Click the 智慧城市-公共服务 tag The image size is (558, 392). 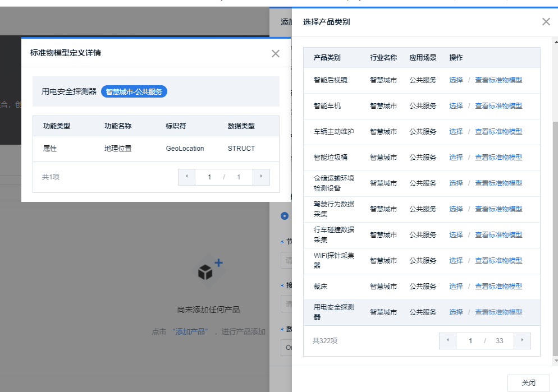point(134,91)
